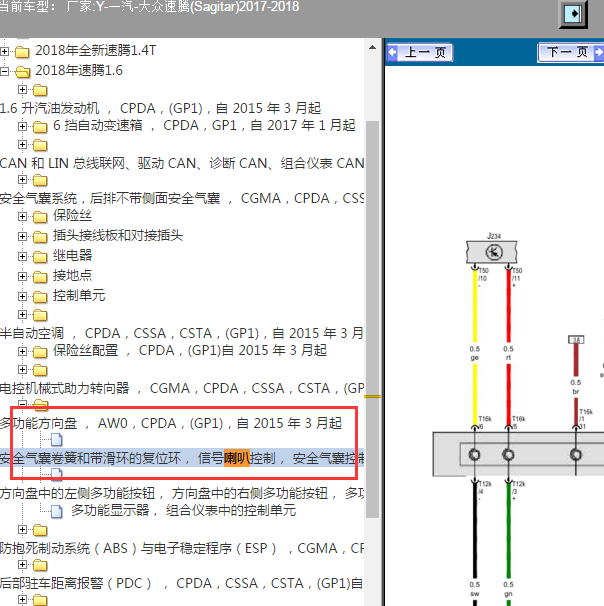The width and height of the screenshot is (604, 606).
Task: Click J234 component symbol in diagram
Action: tap(492, 252)
